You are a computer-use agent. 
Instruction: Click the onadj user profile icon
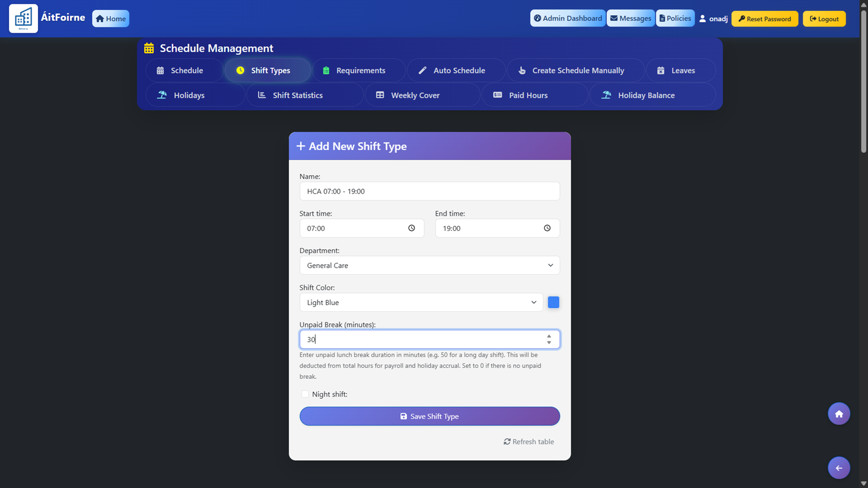click(702, 19)
